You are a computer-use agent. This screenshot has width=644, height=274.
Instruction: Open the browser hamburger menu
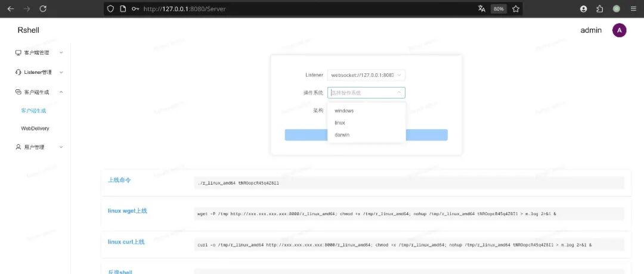[x=633, y=8]
